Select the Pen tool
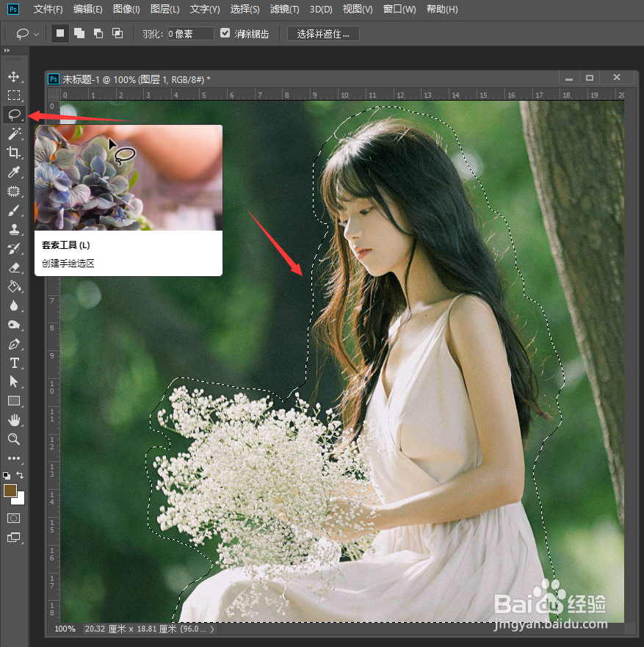 click(14, 344)
